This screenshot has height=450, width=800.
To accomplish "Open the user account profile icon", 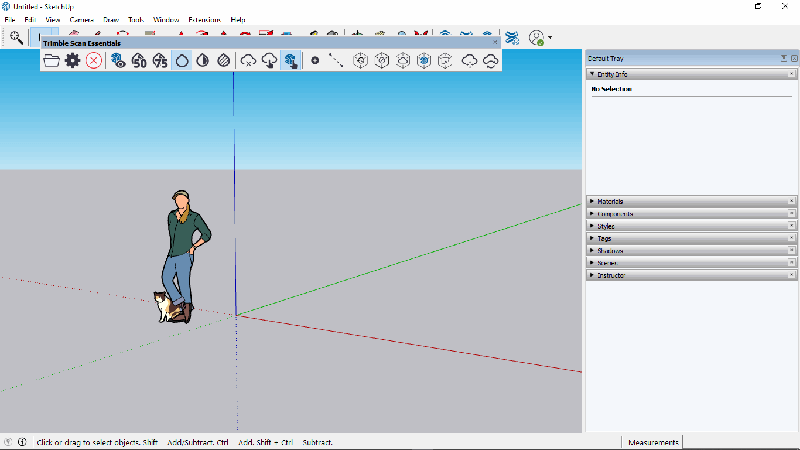I will point(536,37).
